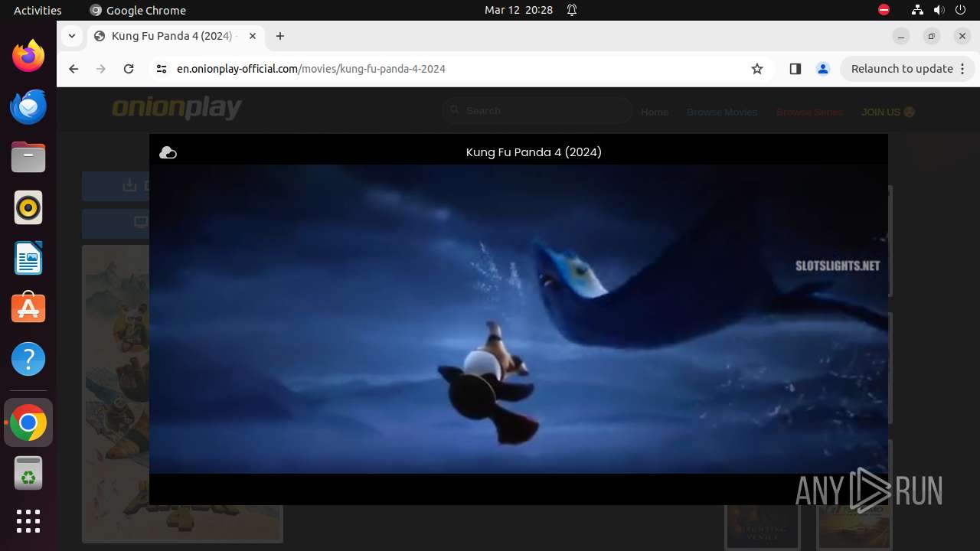Launch Firefox from the dock

click(28, 56)
